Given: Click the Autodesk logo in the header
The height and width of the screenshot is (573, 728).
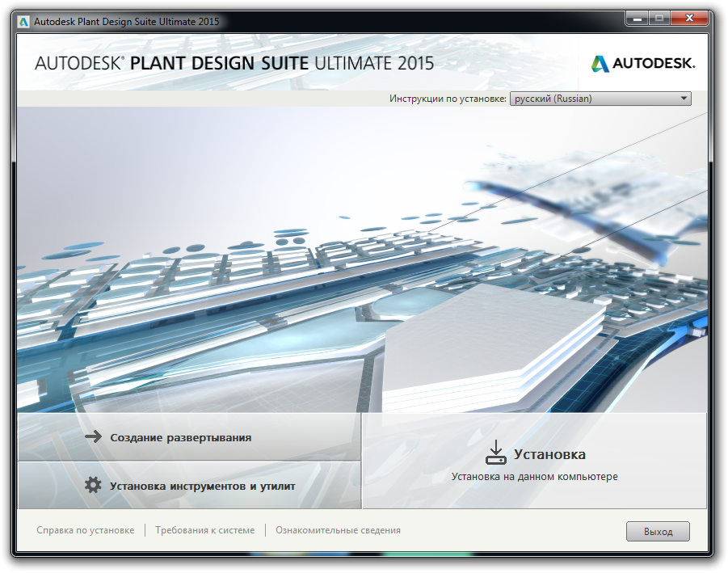Looking at the screenshot, I should [x=642, y=63].
